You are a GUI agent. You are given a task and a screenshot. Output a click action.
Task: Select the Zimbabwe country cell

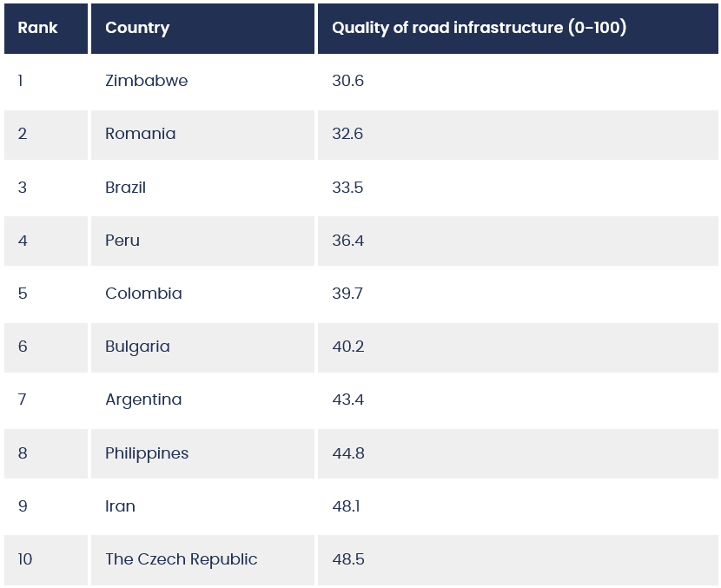point(202,81)
